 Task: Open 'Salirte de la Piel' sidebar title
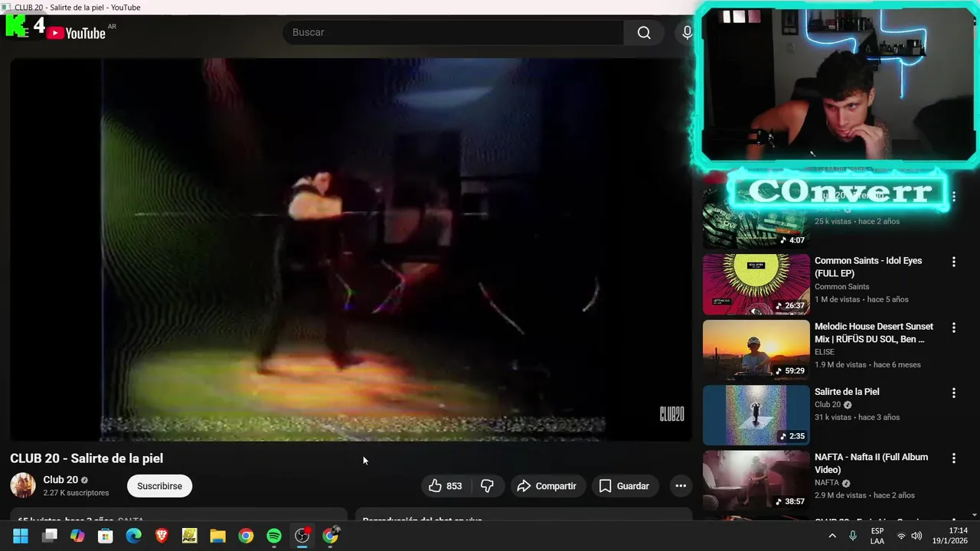tap(847, 392)
